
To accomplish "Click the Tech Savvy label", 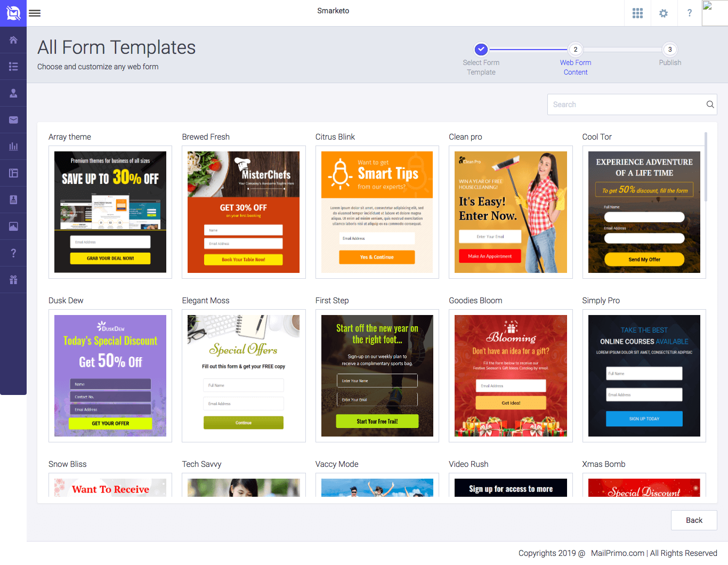I will [201, 464].
